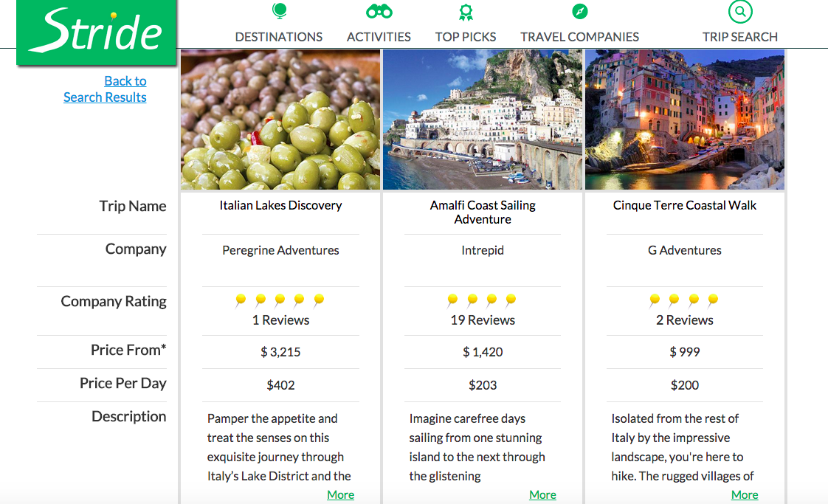Viewport: 828px width, 504px height.
Task: Click the 19 Reviews text
Action: tap(483, 320)
